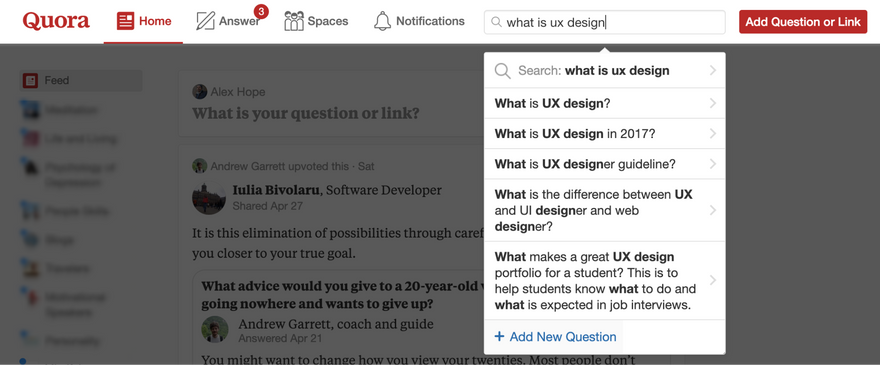880x365 pixels.
Task: Click Iulia Bivolaru's profile picture
Action: pos(209,198)
